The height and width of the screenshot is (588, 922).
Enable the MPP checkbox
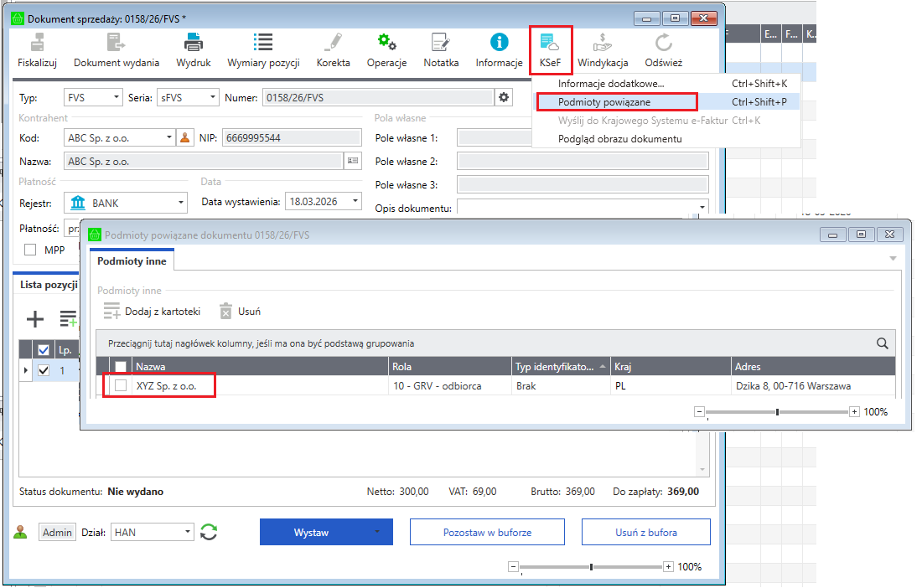(30, 250)
